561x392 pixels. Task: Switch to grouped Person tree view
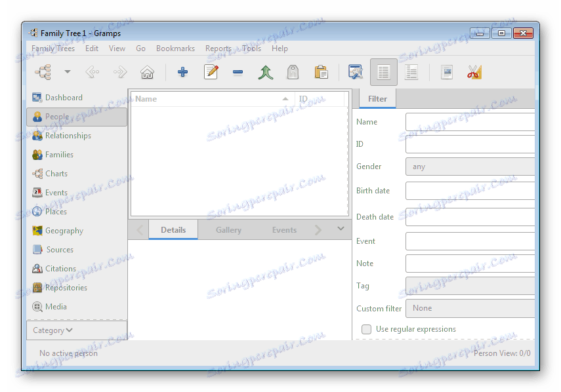tap(411, 72)
